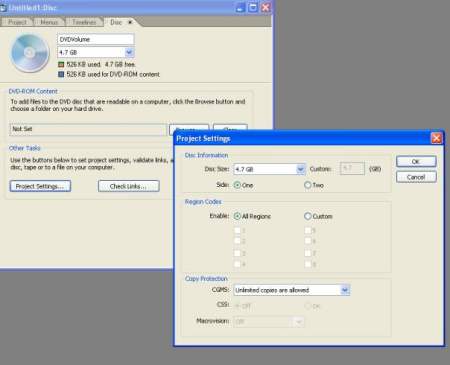The height and width of the screenshot is (365, 450).
Task: Click the 'Other Tasks' section heading
Action: (x=25, y=148)
